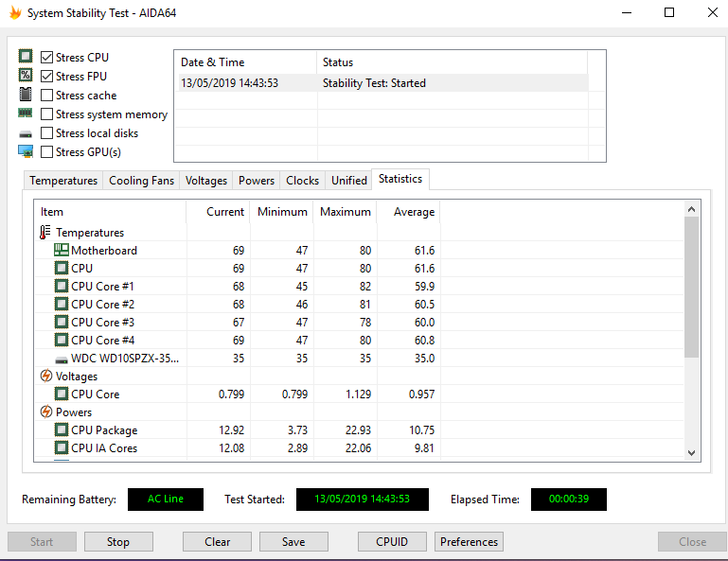Click the statistics list scroll down arrow

(x=691, y=453)
